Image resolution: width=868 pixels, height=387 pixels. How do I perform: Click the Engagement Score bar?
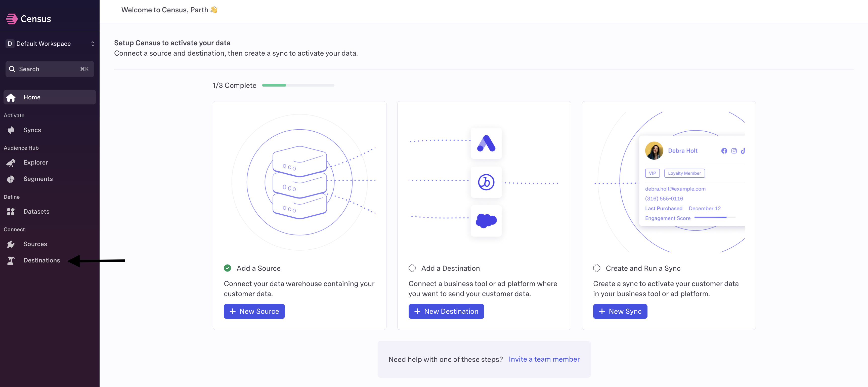coord(715,218)
